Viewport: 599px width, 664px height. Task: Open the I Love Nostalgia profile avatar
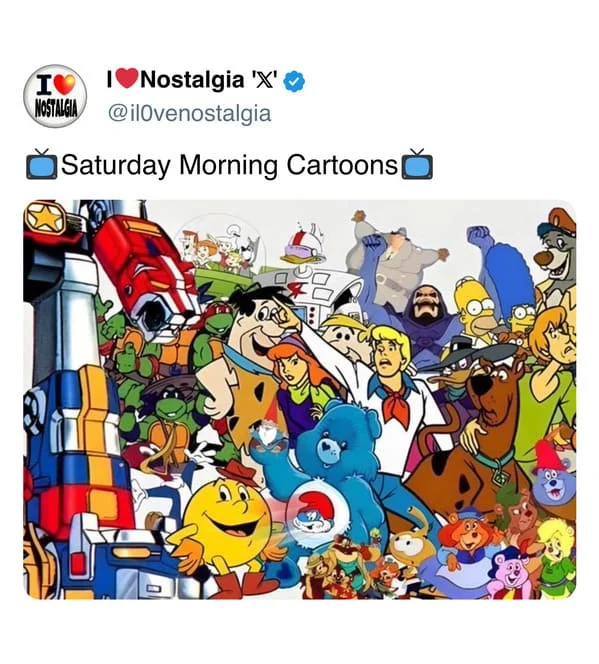pos(55,96)
